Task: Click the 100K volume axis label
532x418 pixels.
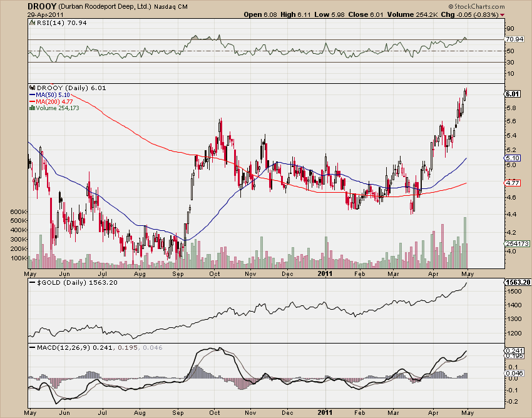Action: point(19,258)
